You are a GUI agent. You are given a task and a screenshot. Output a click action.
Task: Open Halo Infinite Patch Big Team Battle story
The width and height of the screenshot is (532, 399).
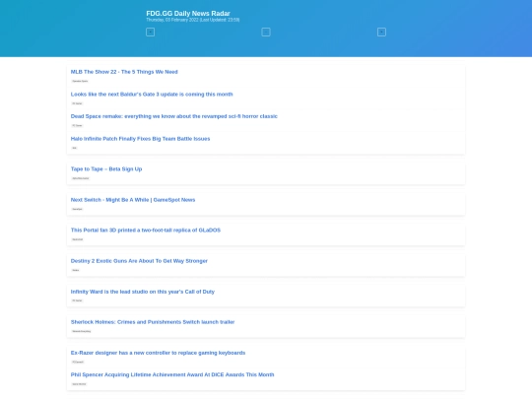click(140, 139)
